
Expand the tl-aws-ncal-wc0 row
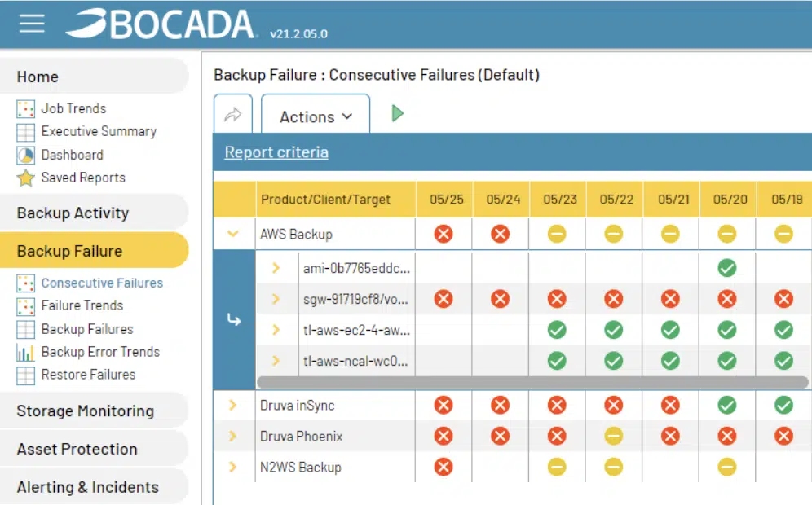(x=276, y=361)
